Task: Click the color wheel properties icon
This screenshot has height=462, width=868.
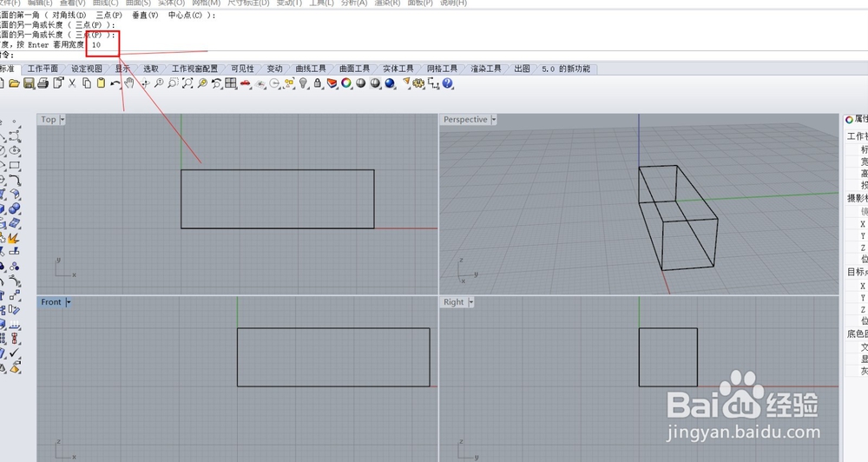Action: point(346,83)
